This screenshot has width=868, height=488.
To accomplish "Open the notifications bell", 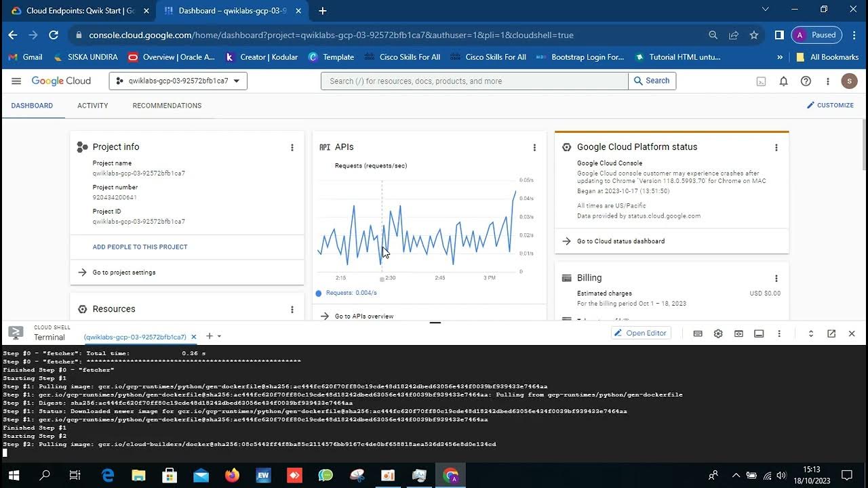I will click(783, 81).
